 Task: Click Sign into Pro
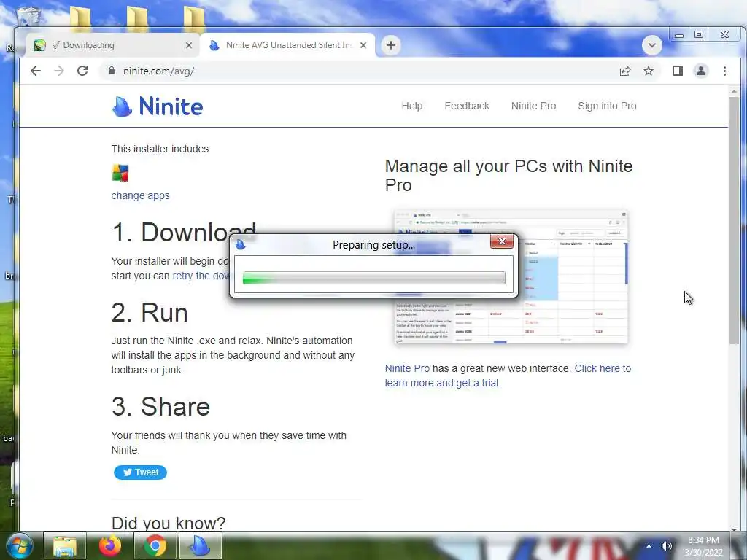[607, 106]
